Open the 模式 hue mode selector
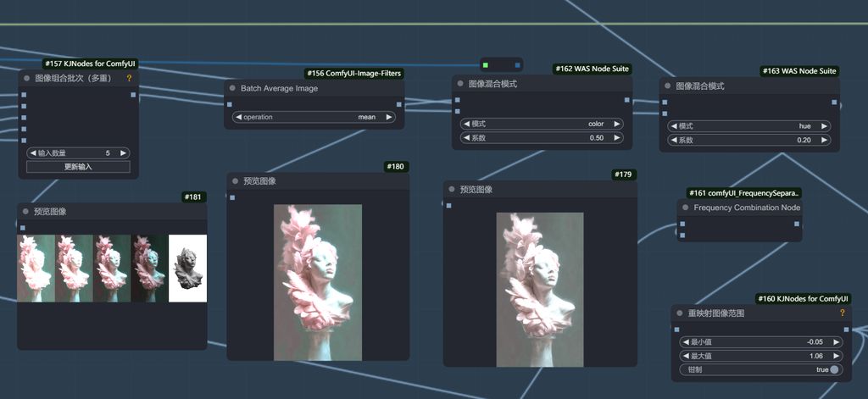Image resolution: width=868 pixels, height=399 pixels. pos(748,126)
